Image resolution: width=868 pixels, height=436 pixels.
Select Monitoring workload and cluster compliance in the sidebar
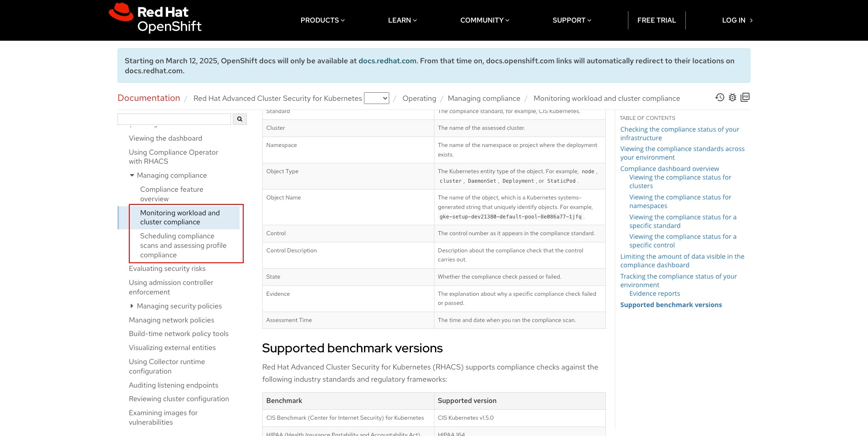tap(180, 218)
